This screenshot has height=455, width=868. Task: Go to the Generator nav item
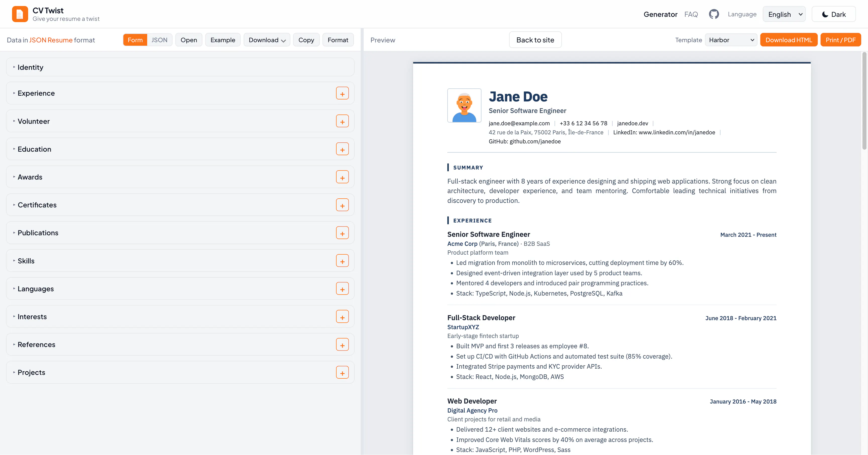(x=660, y=14)
